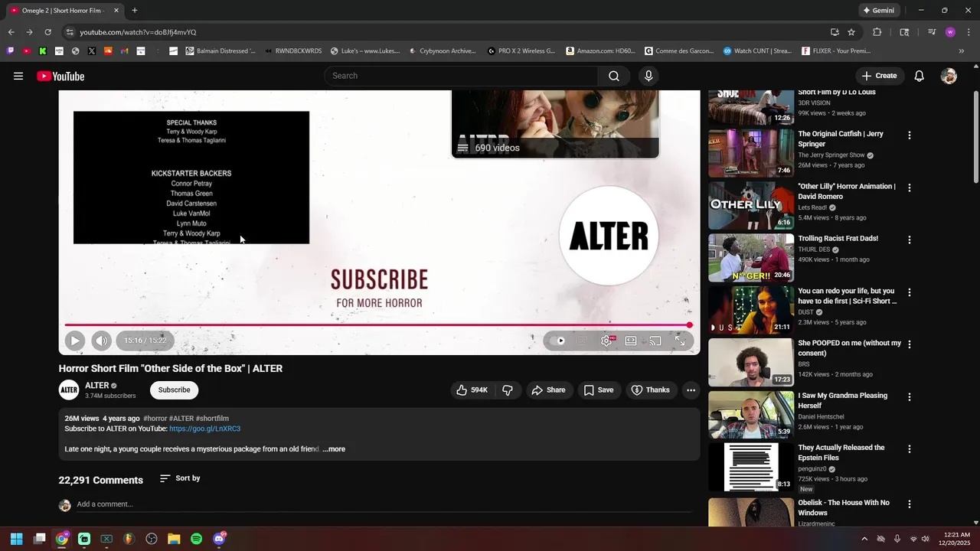Open options for Obelisk The House With No Windows
The image size is (980, 551).
(910, 504)
